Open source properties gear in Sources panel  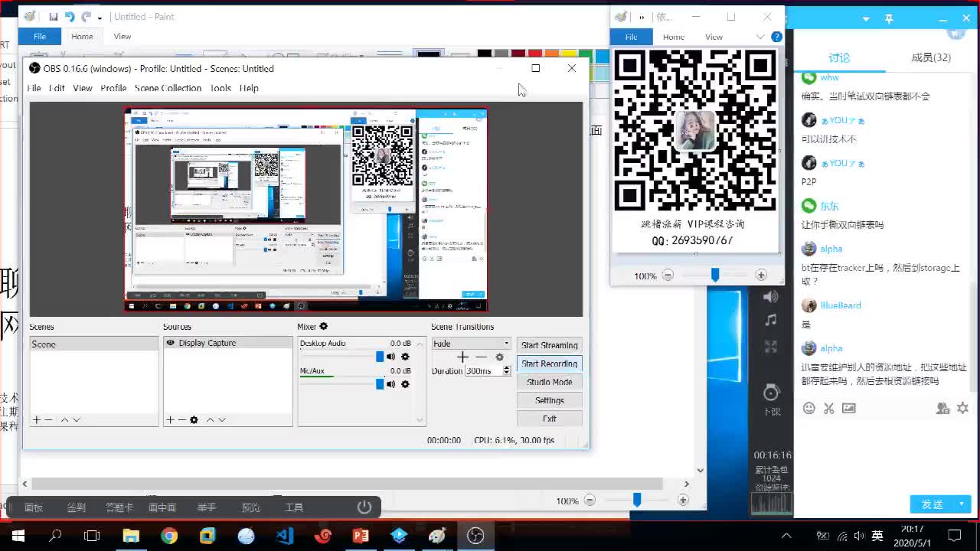coord(194,419)
